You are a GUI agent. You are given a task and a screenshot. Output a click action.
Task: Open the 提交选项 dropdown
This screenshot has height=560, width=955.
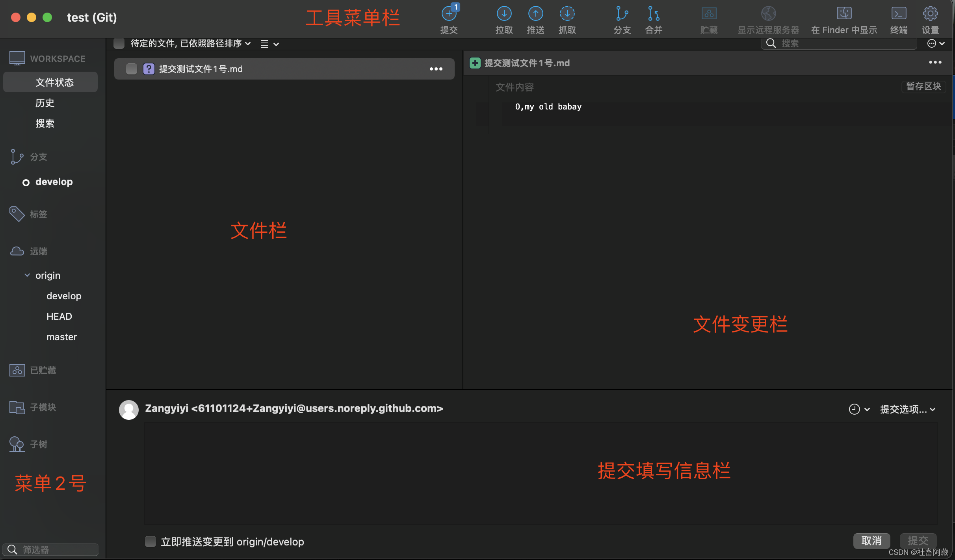pyautogui.click(x=907, y=409)
